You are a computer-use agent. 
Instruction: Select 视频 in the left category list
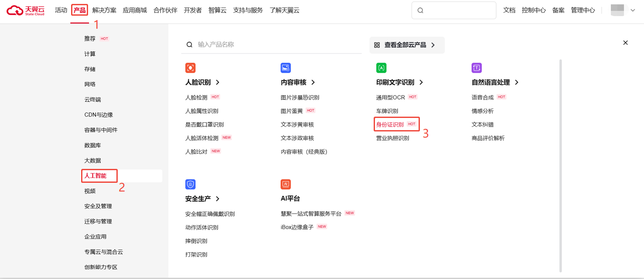click(x=90, y=191)
